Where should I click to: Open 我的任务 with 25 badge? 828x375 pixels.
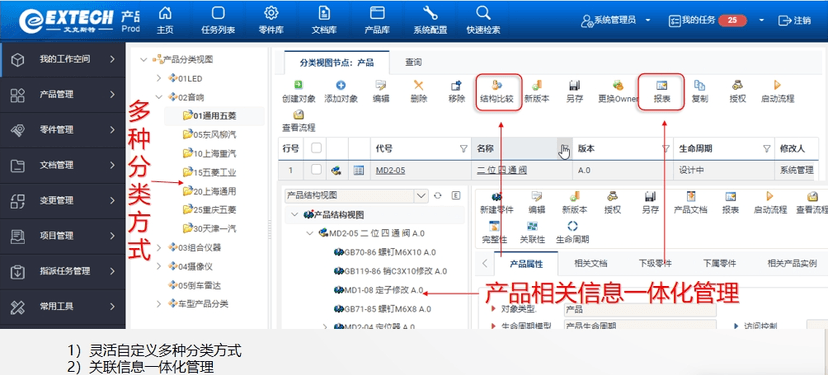tap(708, 20)
